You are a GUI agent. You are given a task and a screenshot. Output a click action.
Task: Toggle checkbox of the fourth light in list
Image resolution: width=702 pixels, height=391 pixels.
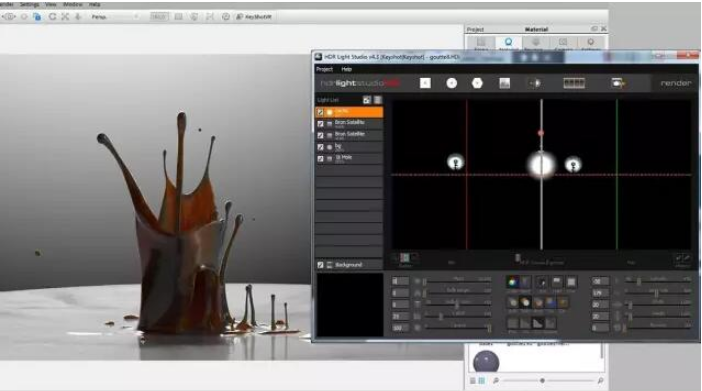[320, 147]
